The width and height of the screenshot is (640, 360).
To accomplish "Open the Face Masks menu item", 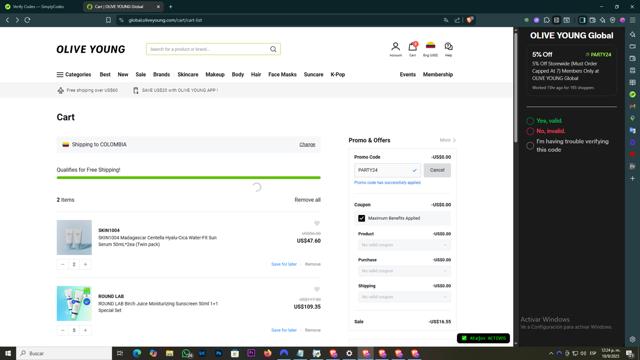I will [x=282, y=75].
